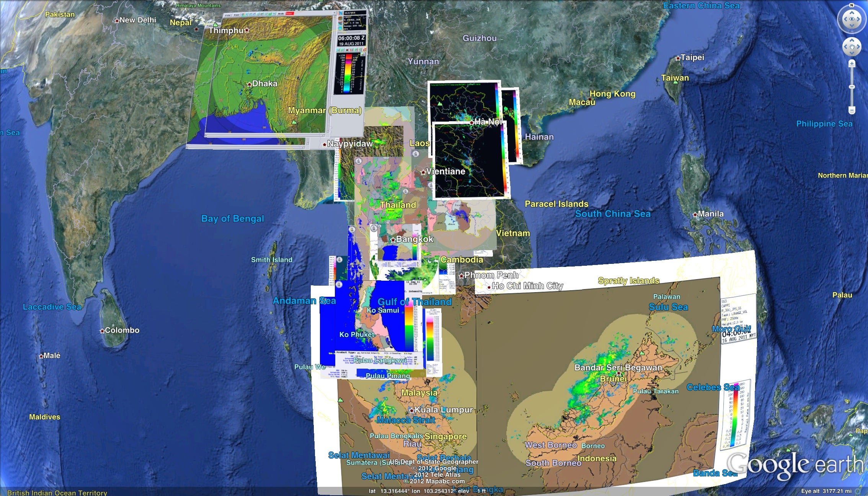Image resolution: width=868 pixels, height=496 pixels.
Task: Click the Manila city placemark
Action: pos(695,215)
